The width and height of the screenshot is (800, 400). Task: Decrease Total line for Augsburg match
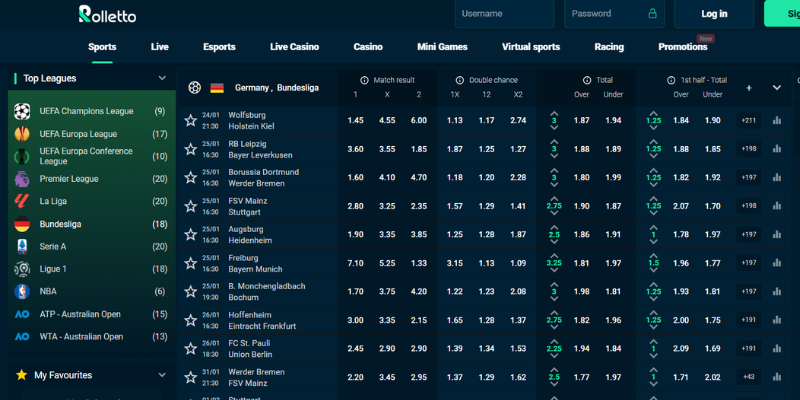coord(554,242)
